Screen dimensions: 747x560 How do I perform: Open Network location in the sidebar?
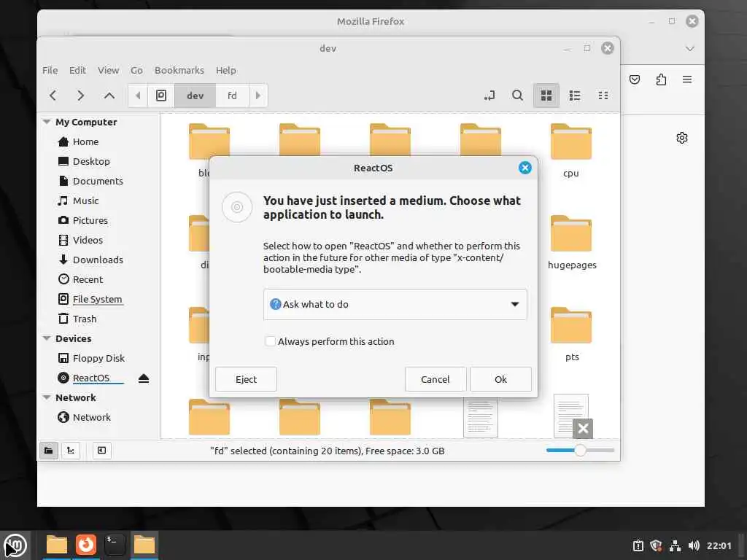(91, 418)
